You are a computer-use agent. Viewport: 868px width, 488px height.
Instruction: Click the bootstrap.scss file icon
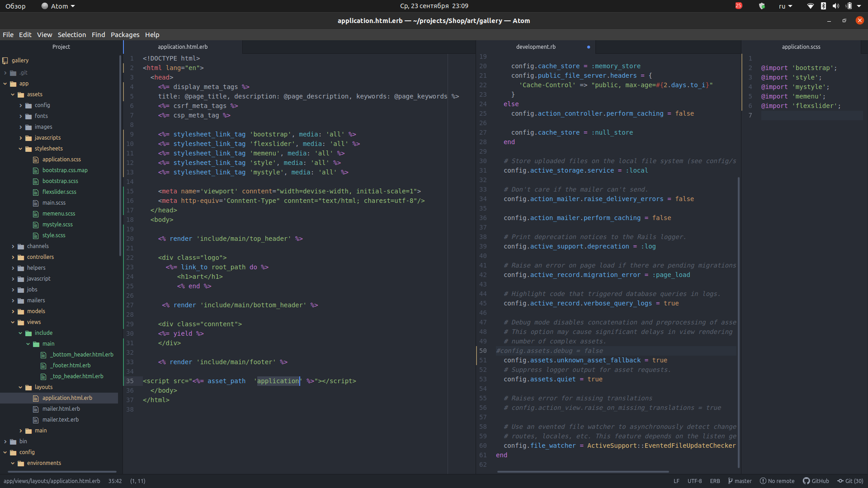(x=36, y=181)
